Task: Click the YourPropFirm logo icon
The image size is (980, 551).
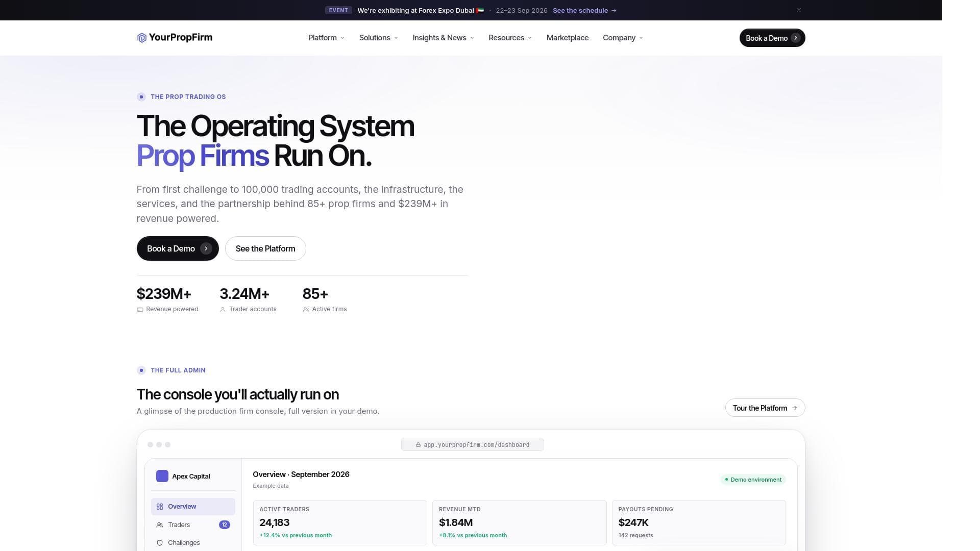Action: click(142, 38)
